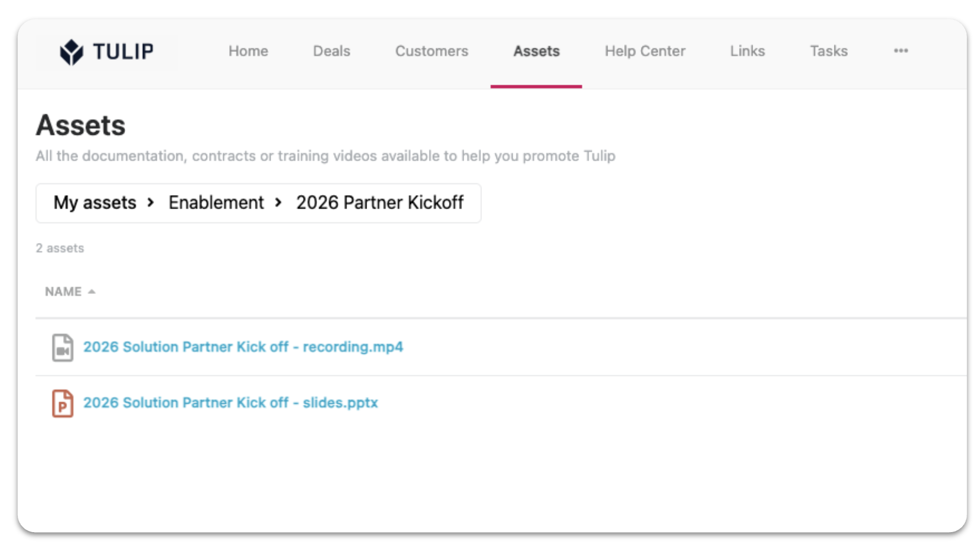
Task: Switch to the Deals tab
Action: (331, 51)
